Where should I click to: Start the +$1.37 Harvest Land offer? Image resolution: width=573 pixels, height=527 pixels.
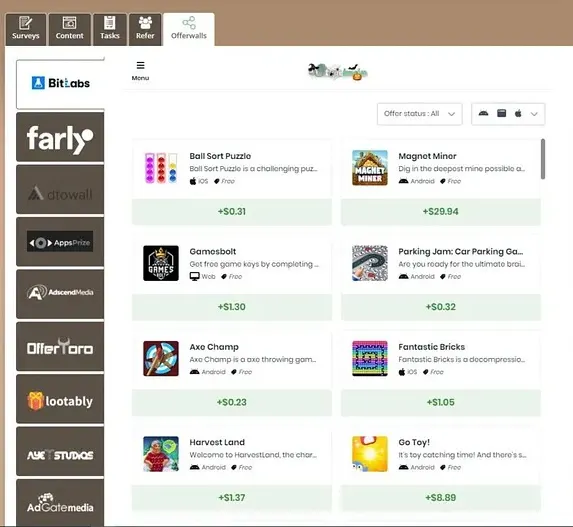[232, 498]
